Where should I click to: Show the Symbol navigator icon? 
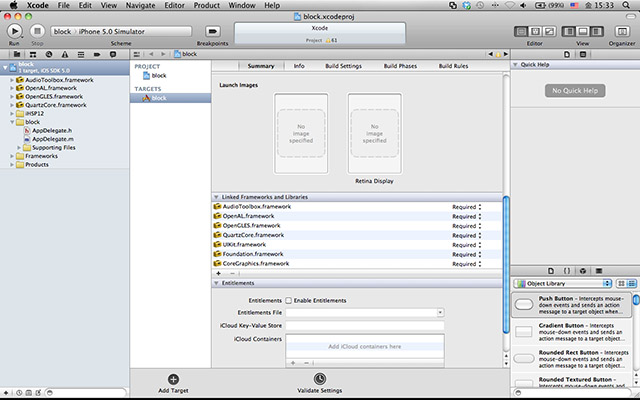click(x=33, y=54)
